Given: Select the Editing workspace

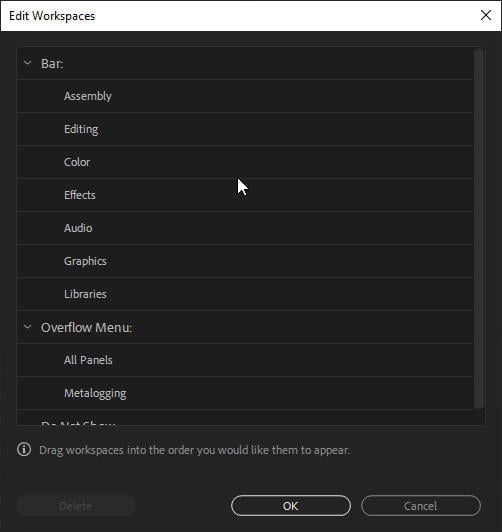Looking at the screenshot, I should click(244, 129).
